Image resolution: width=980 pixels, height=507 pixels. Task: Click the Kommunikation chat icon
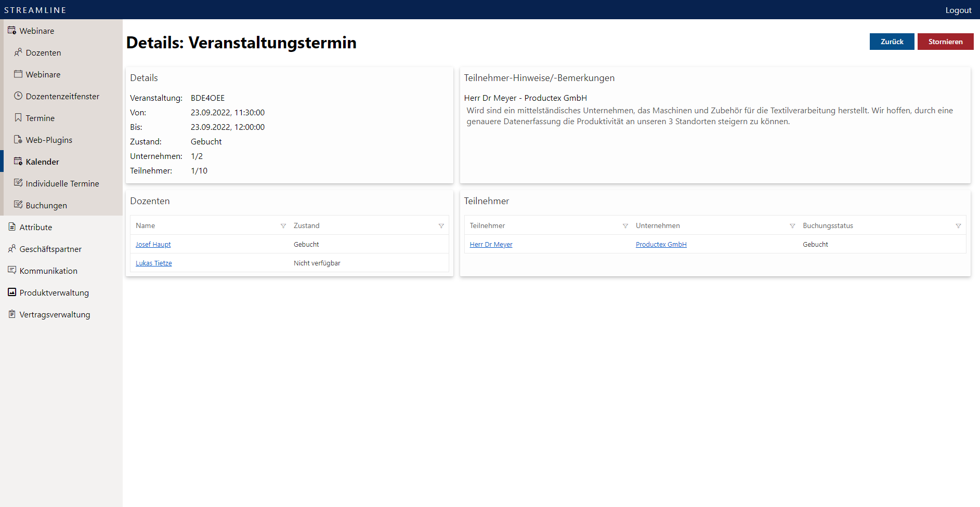(x=12, y=271)
